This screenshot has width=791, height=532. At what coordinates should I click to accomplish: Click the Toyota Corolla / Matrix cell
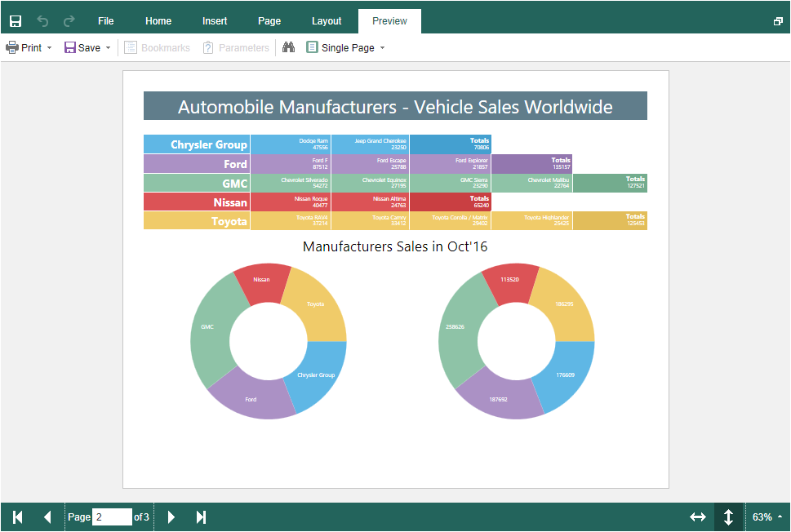(451, 221)
